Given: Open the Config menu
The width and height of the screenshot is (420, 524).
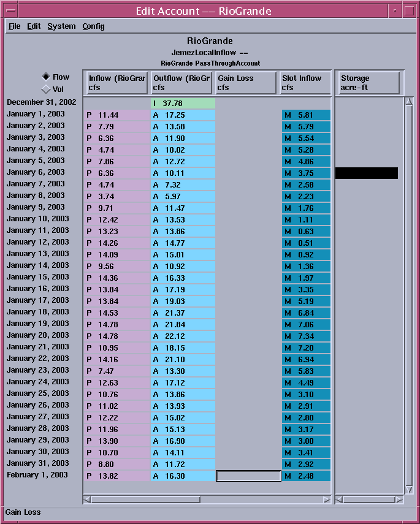Looking at the screenshot, I should 93,26.
